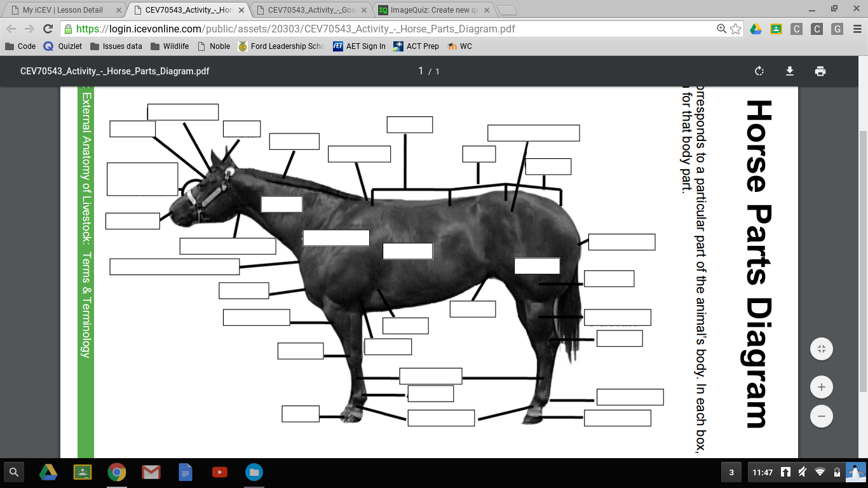The height and width of the screenshot is (488, 868).
Task: Reload the current page
Action: coord(48,29)
